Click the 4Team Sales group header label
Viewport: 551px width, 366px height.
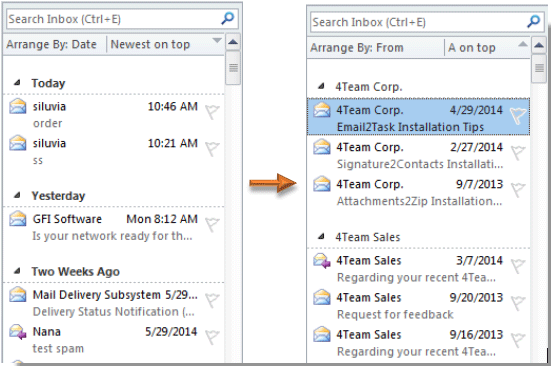point(368,237)
